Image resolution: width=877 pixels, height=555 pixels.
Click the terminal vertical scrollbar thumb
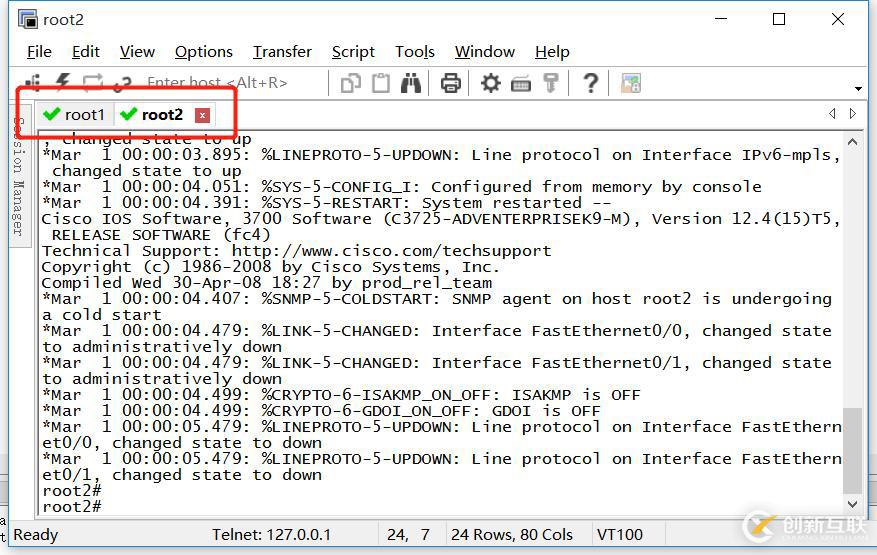point(852,450)
